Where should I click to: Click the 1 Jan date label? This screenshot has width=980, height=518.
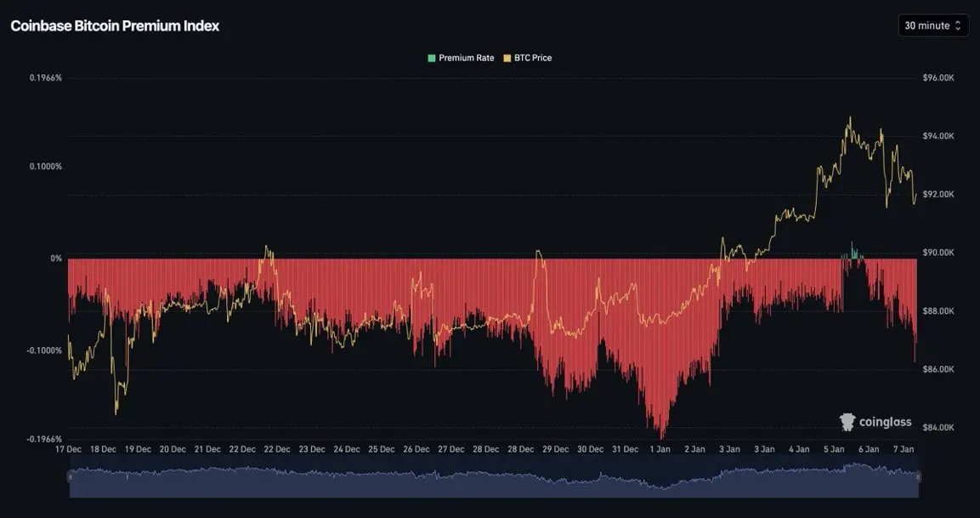pos(660,449)
